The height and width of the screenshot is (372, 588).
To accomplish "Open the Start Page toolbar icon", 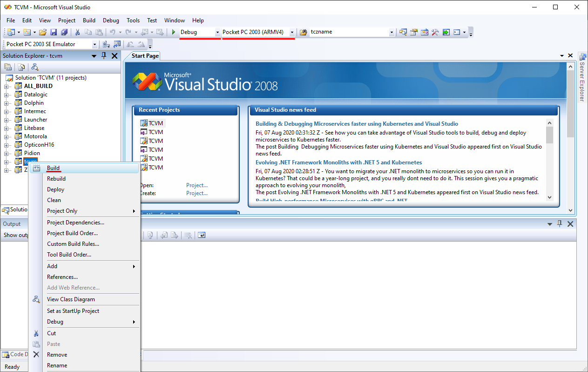I will click(x=446, y=32).
